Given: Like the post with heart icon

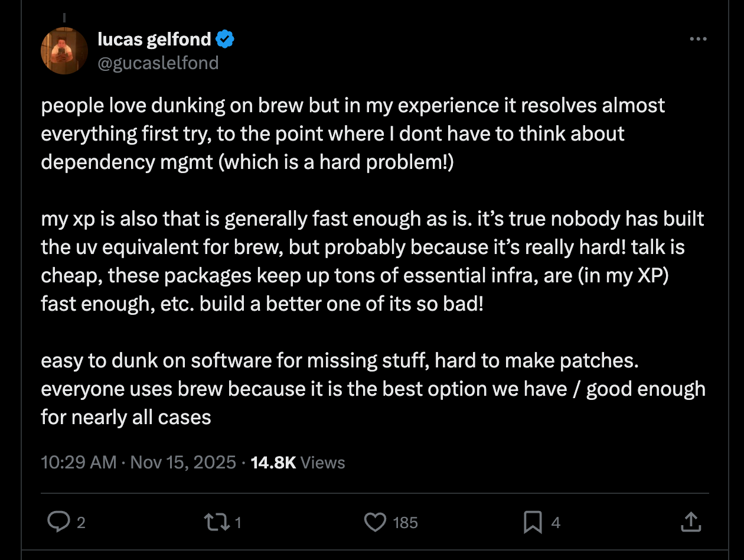Looking at the screenshot, I should coord(375,522).
